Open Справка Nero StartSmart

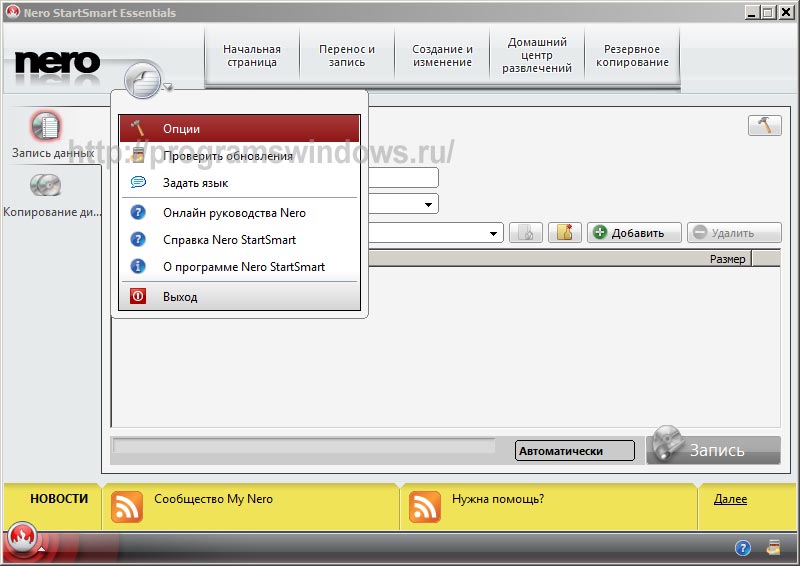(x=239, y=240)
